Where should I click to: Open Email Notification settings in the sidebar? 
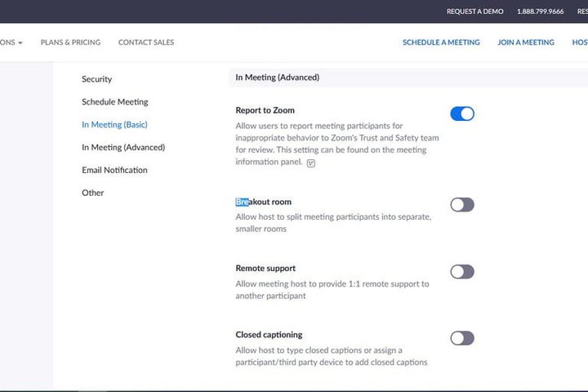pos(114,170)
